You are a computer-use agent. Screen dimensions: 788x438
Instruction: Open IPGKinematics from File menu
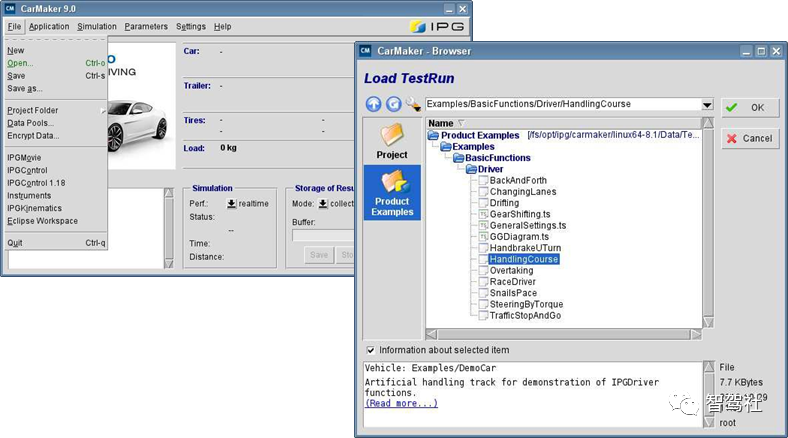click(56, 208)
